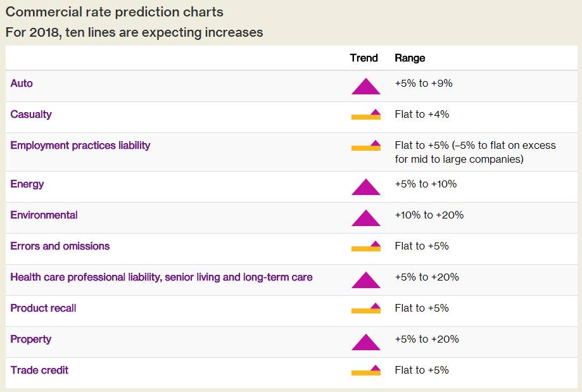Click the Health care liability trend triangle

(x=365, y=281)
